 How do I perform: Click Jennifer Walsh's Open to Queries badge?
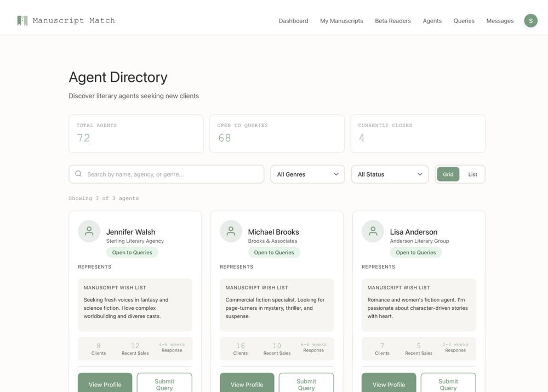tap(131, 252)
